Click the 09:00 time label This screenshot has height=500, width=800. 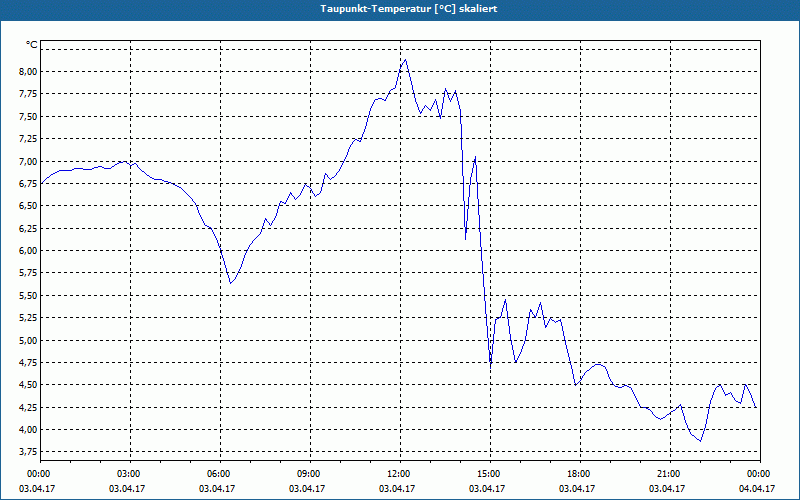pos(310,474)
